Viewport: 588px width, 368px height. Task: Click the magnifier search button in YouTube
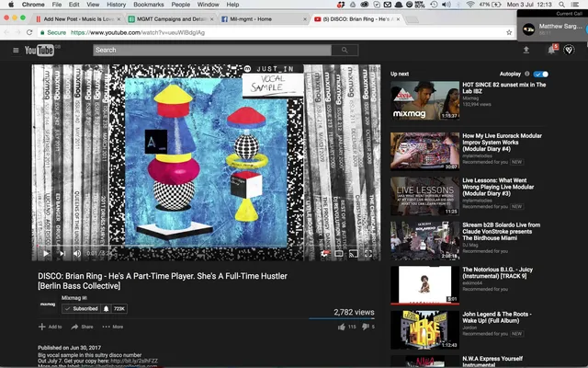345,50
